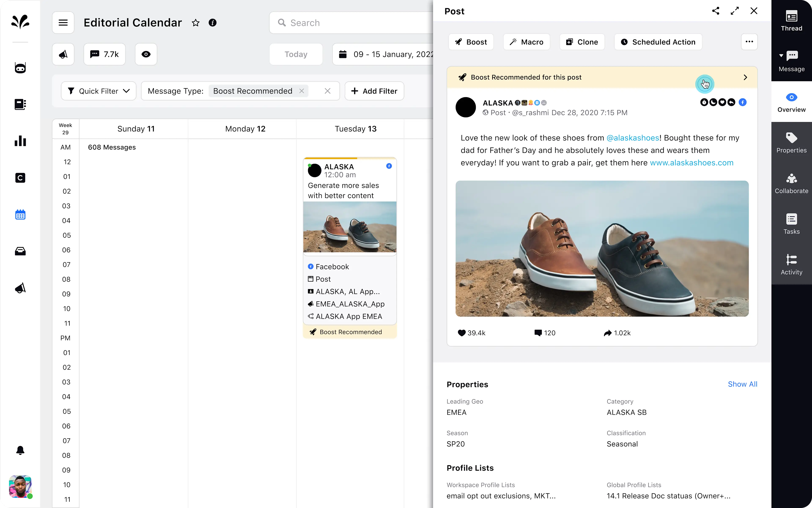Expand the Boost Recommended banner chevron
The image size is (812, 508).
[745, 77]
